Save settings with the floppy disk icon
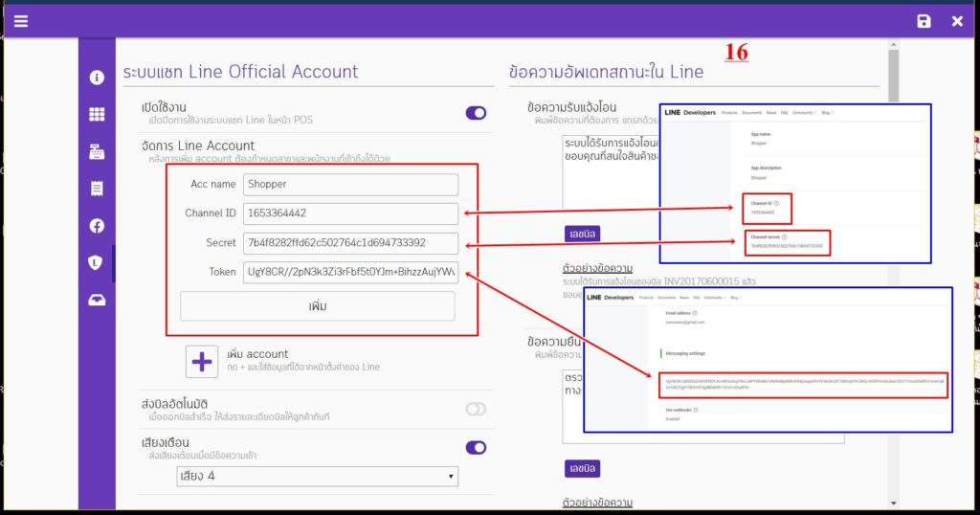Viewport: 980px width, 515px height. 924,21
